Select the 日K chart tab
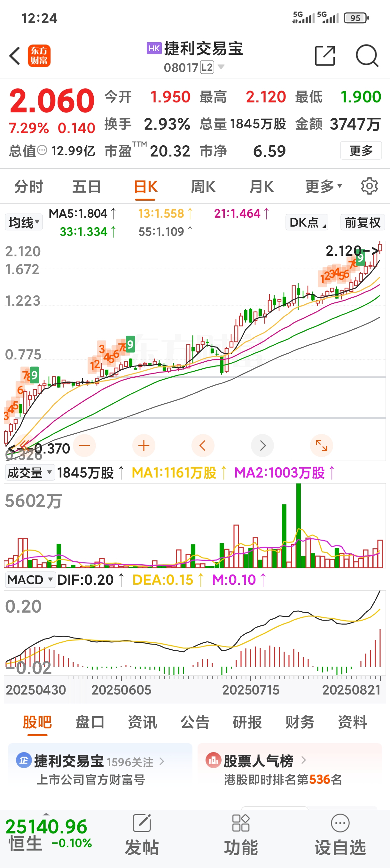Image resolution: width=390 pixels, height=868 pixels. coord(145,186)
